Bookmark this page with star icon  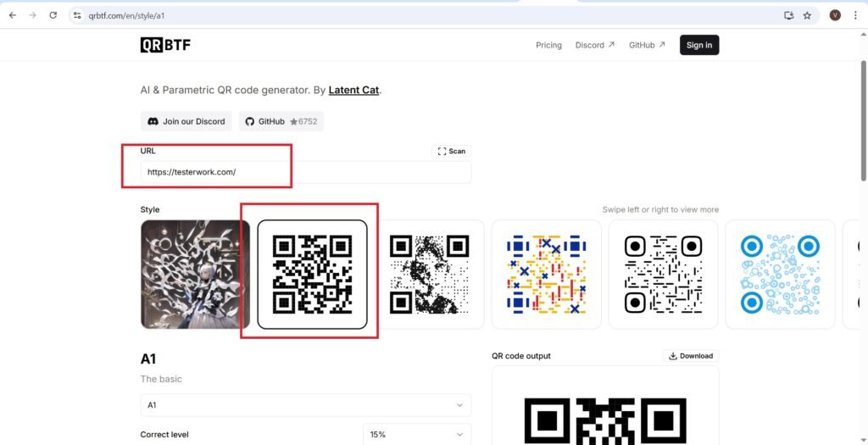[807, 15]
